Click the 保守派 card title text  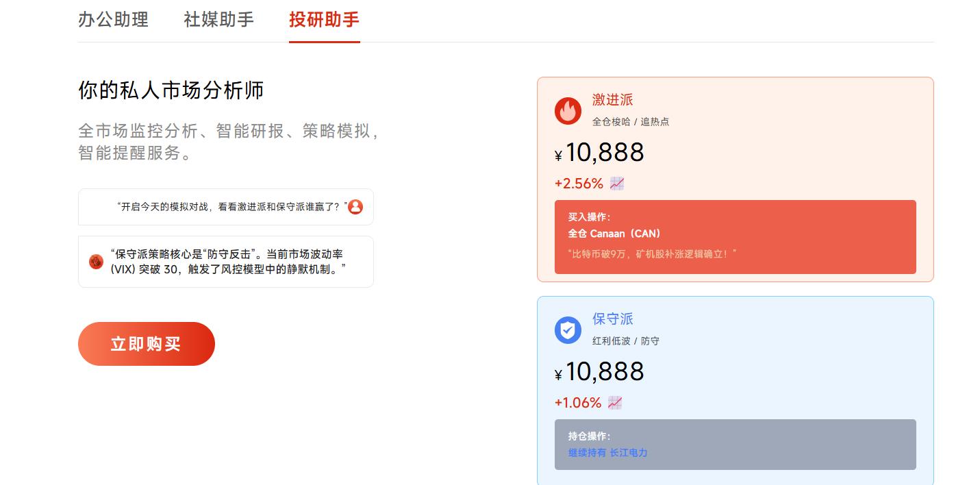pos(612,319)
